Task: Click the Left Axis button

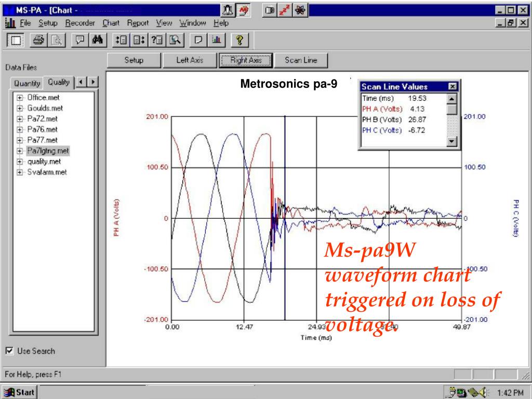Action: [189, 60]
